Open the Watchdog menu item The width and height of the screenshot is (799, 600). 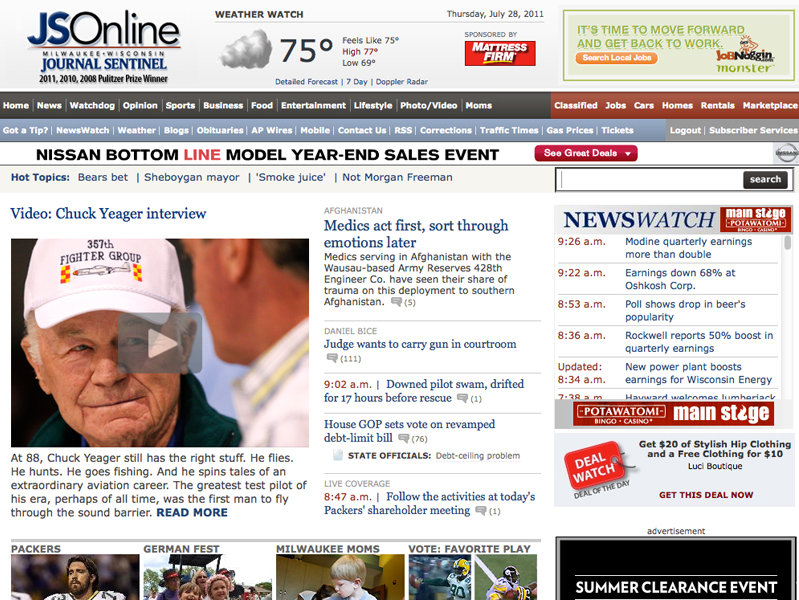92,106
